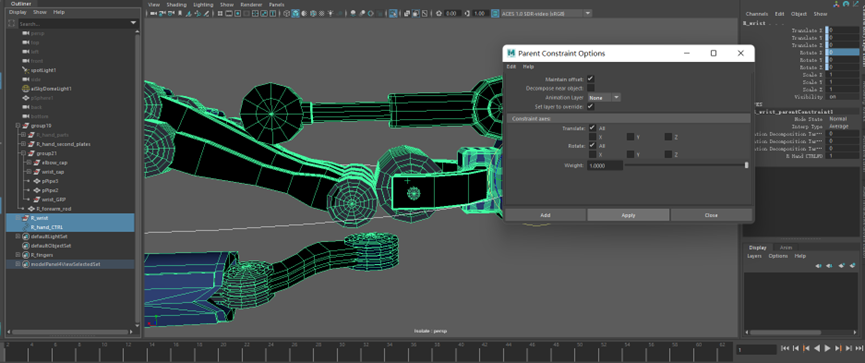Toggle the Rotate All checkbox
865x363 pixels.
(592, 146)
